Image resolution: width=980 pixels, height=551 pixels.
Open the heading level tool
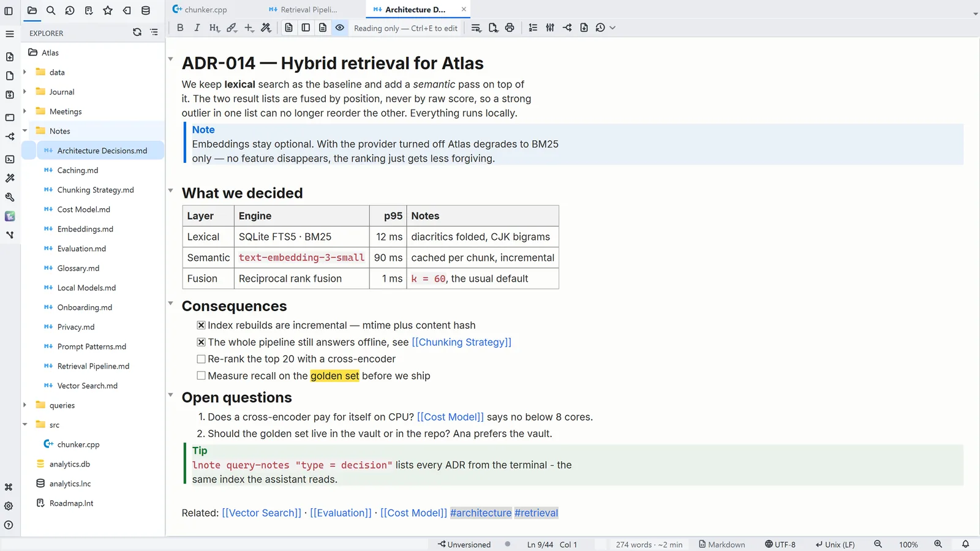coord(214,28)
